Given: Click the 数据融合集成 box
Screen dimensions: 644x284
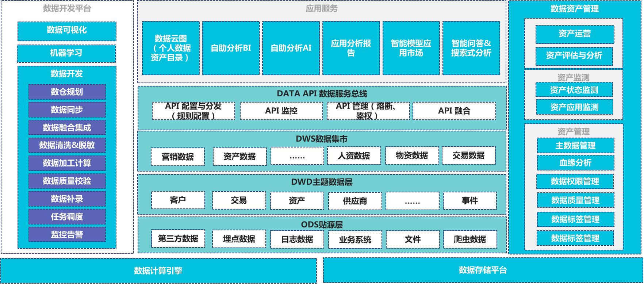Looking at the screenshot, I should pos(67,128).
